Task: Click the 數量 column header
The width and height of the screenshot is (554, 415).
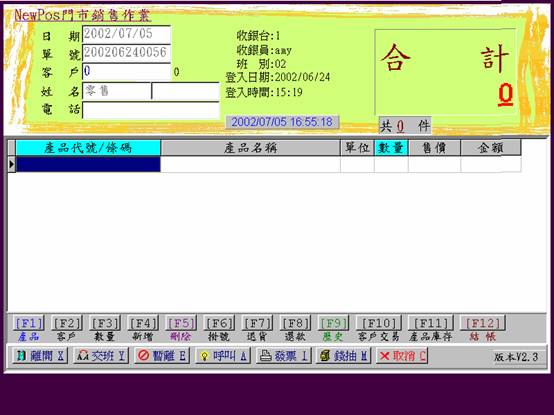Action: click(x=391, y=148)
